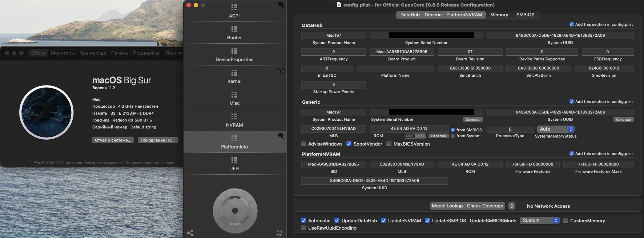
Task: Generate a new Generic System UUID
Action: click(624, 120)
